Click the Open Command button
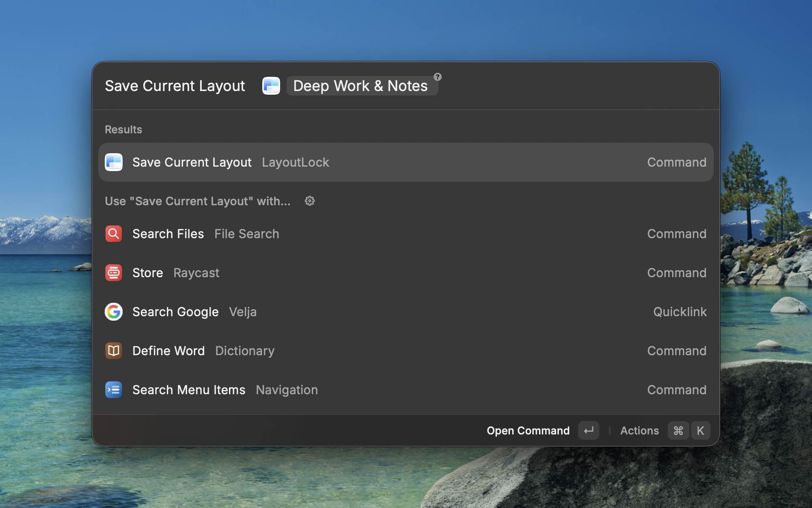 coord(543,430)
